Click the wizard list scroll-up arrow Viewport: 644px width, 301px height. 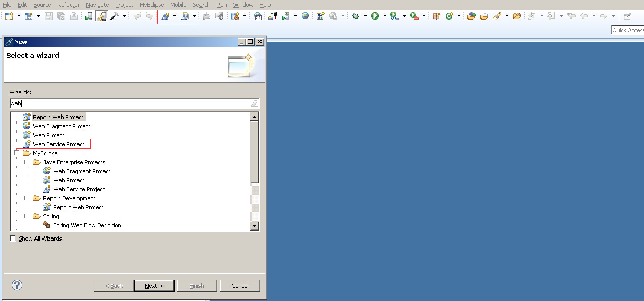[255, 117]
